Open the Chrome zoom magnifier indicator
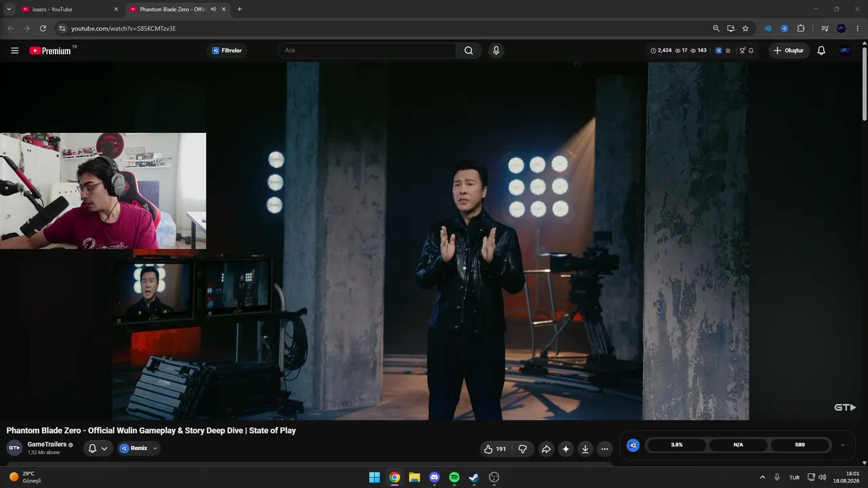The image size is (868, 488). (716, 28)
